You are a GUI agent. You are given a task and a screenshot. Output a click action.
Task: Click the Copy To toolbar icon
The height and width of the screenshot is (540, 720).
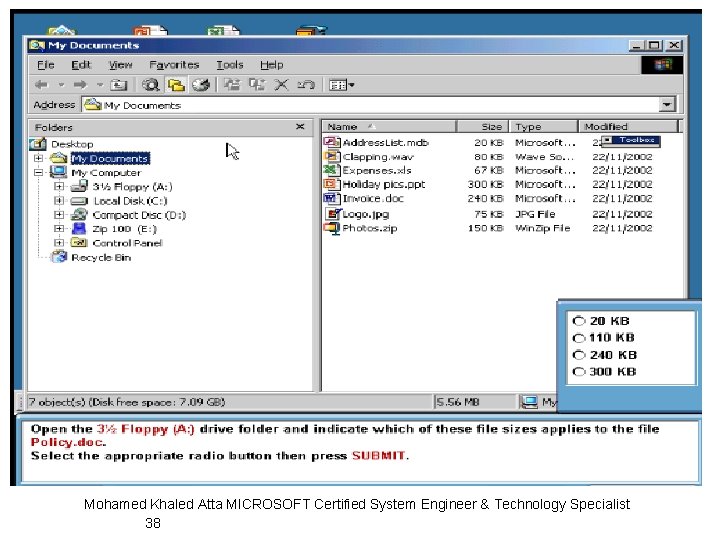pos(257,84)
